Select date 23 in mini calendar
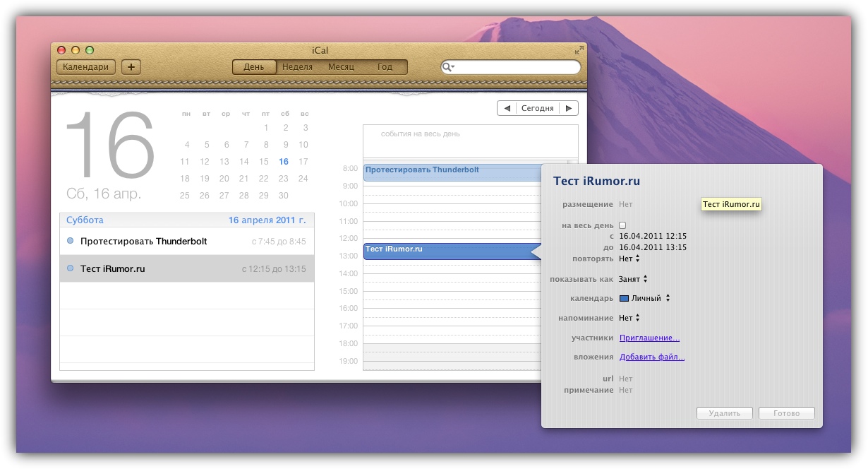 (x=284, y=179)
